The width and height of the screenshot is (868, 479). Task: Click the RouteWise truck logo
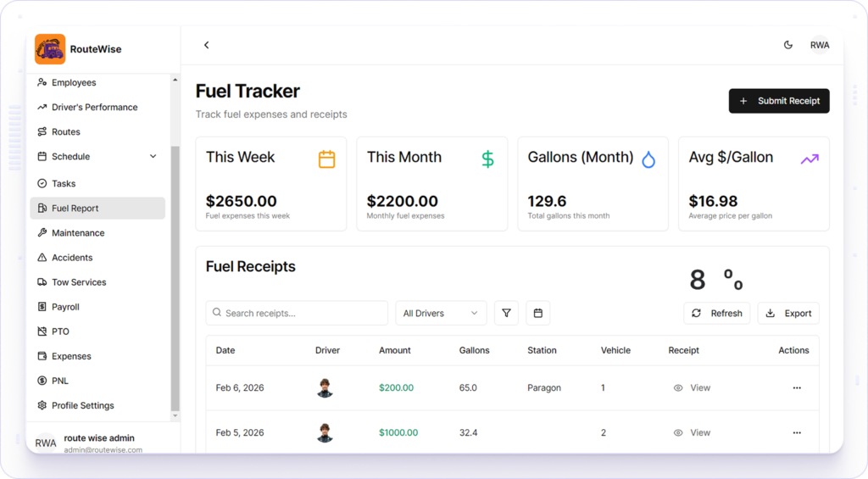50,49
